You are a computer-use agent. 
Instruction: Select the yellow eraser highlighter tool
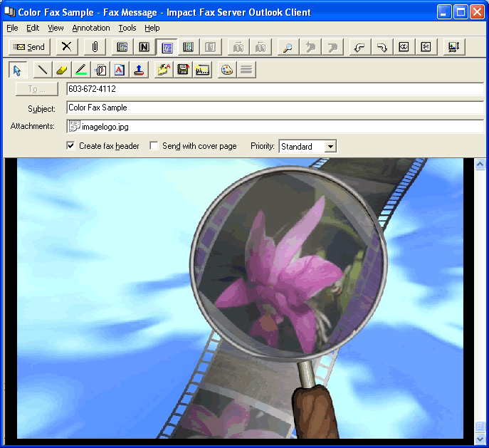coord(62,70)
